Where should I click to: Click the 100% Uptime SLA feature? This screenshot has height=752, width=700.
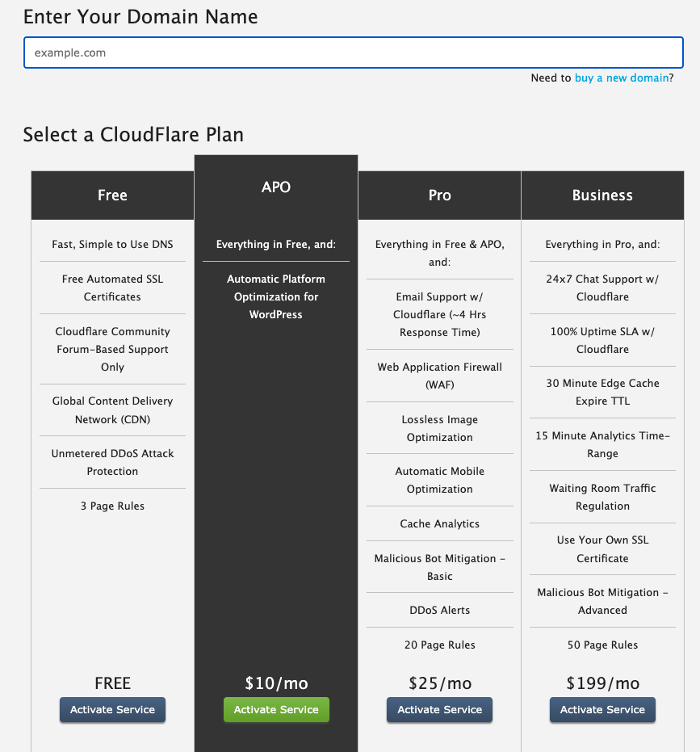click(x=602, y=340)
